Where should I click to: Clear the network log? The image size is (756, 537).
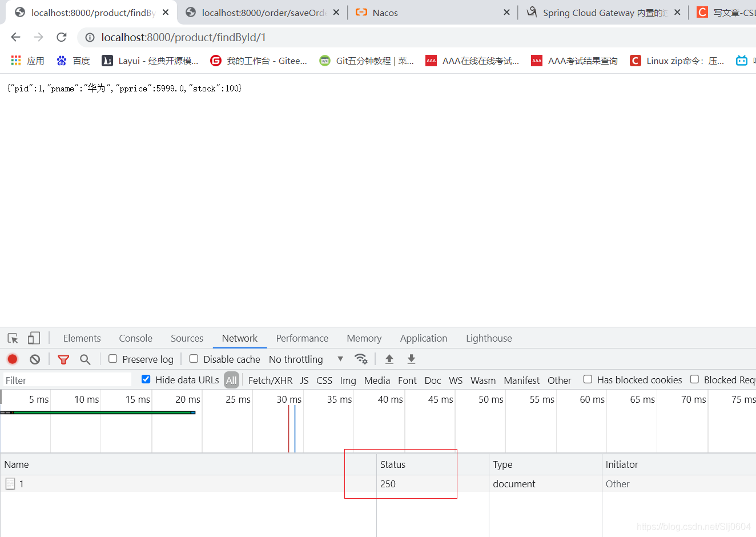tap(35, 359)
